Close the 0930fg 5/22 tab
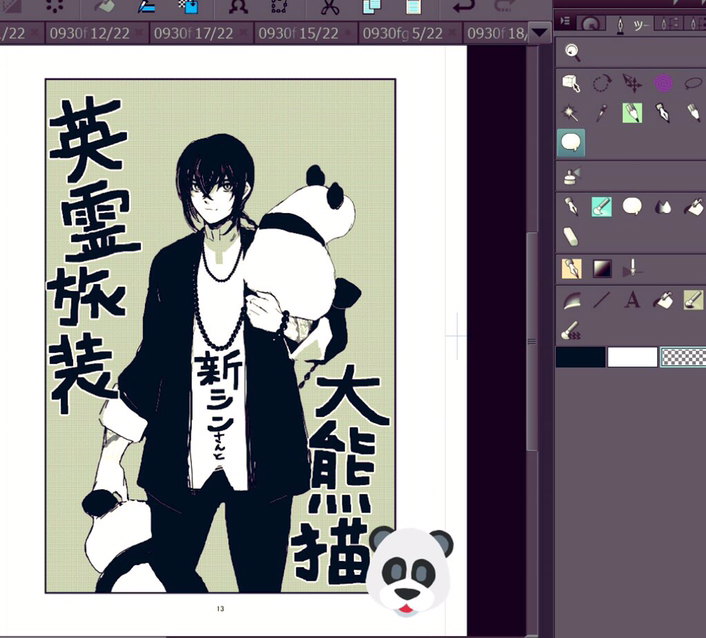This screenshot has width=706, height=638. [453, 33]
